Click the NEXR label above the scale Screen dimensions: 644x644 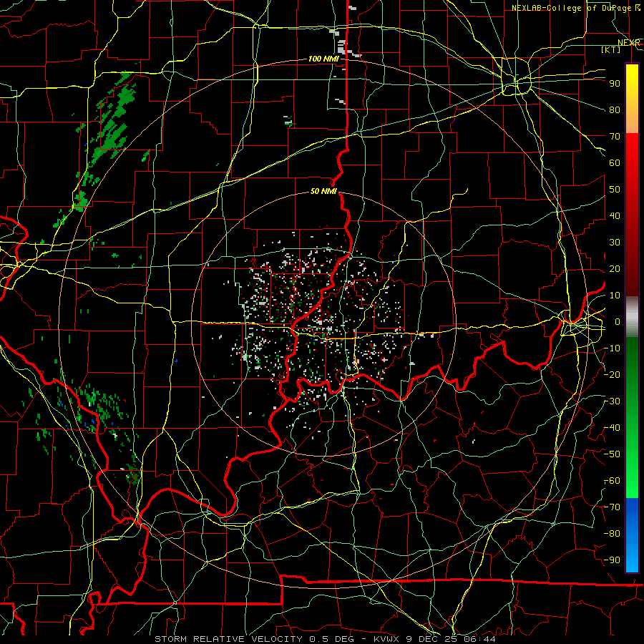[x=629, y=43]
